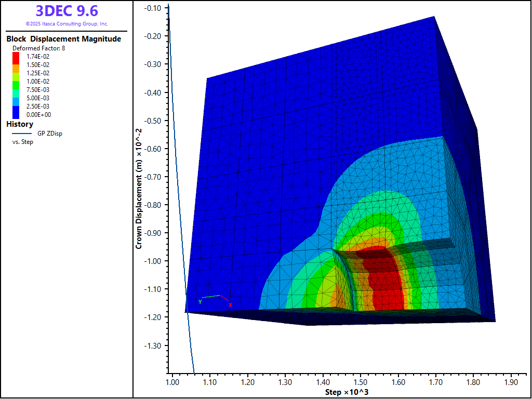The height and width of the screenshot is (399, 532).
Task: Click the 1.50 tick on Step axis
Action: click(360, 382)
